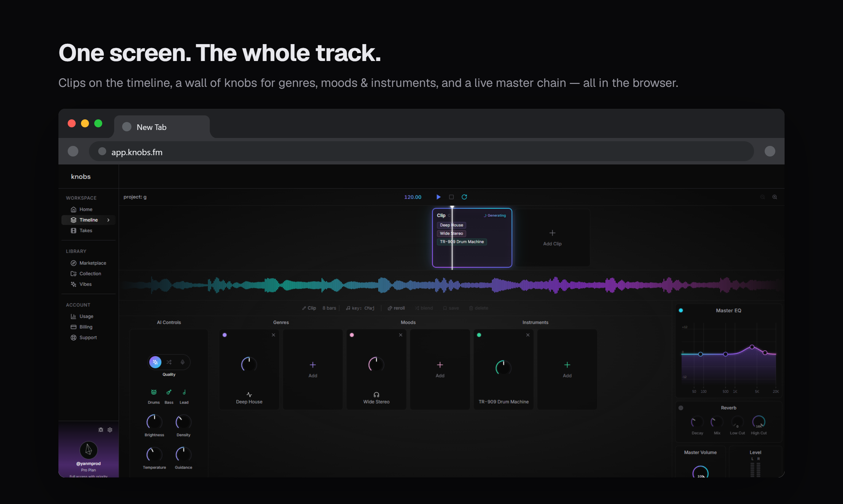The height and width of the screenshot is (504, 843).
Task: Click the blend button
Action: (423, 308)
